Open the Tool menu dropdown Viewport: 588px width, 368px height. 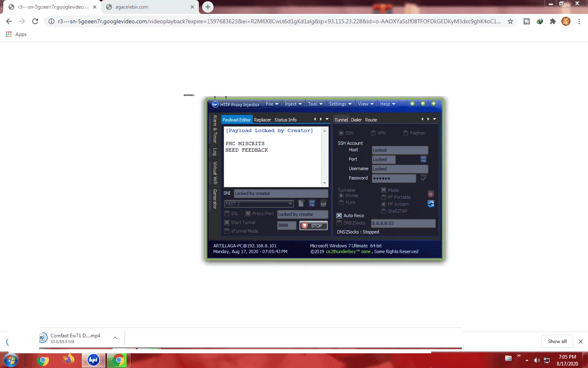pyautogui.click(x=315, y=104)
